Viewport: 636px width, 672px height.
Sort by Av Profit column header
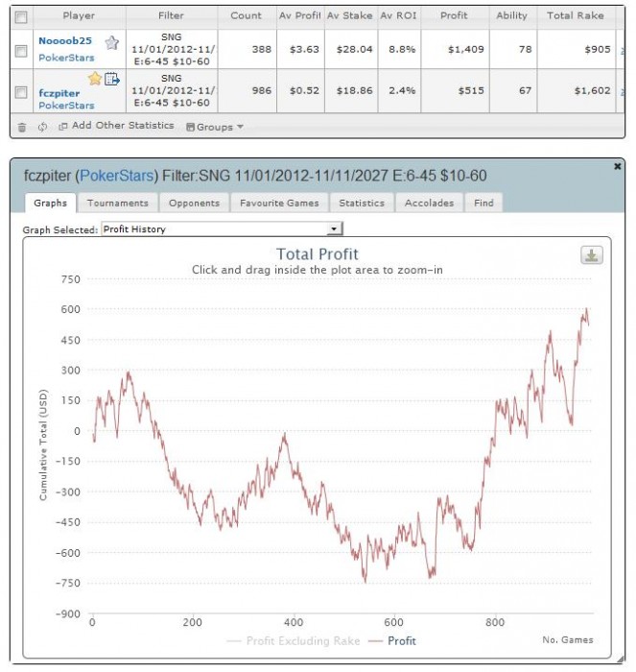[300, 16]
